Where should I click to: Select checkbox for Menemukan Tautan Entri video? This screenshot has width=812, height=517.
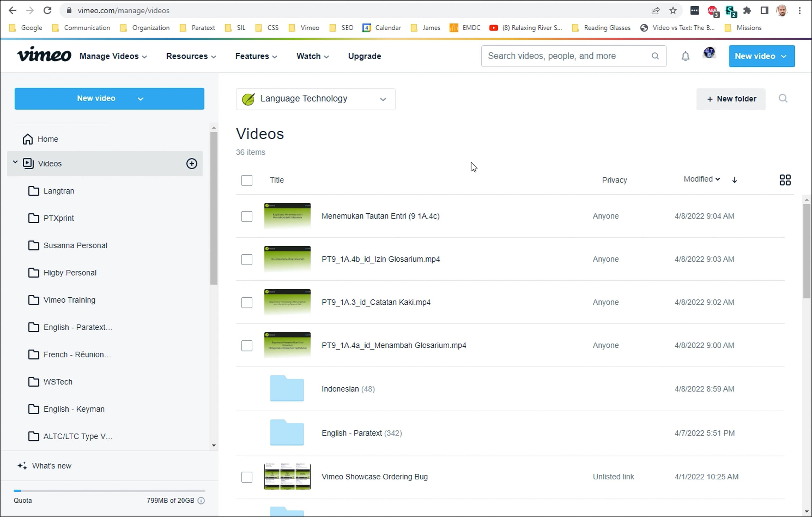(247, 216)
